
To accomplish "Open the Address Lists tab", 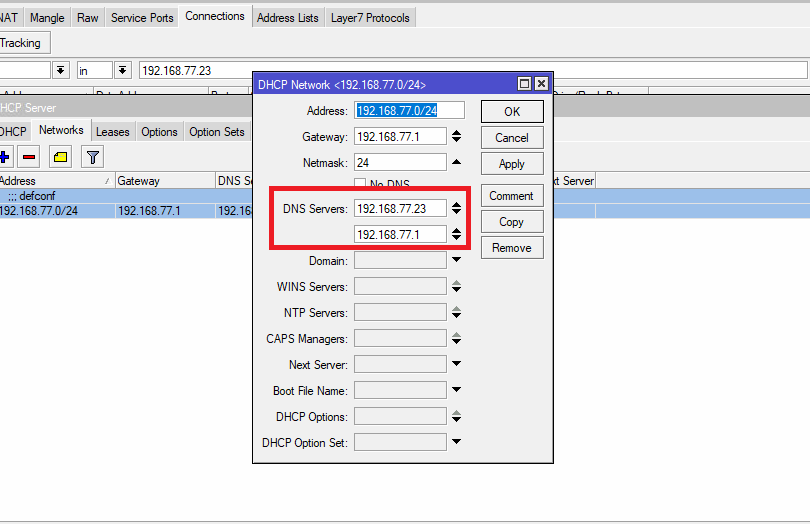I will coord(288,18).
